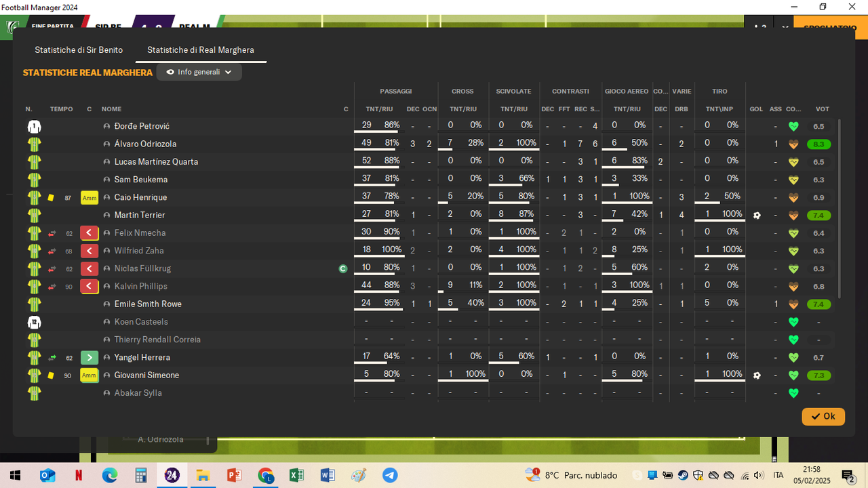Click Kalvin Phillips' red substituted-off arrow
This screenshot has height=488, width=868.
[x=90, y=286]
